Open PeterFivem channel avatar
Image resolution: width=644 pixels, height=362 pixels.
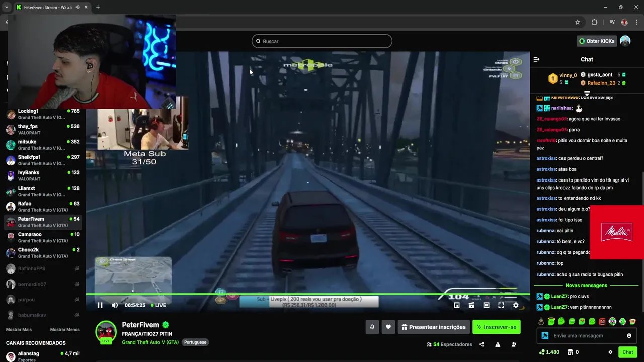106,332
